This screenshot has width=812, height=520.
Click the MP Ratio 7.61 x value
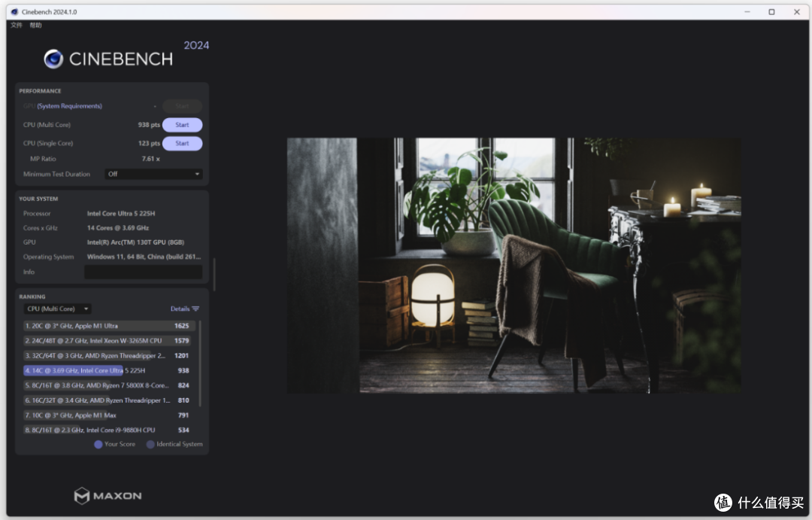pos(150,160)
